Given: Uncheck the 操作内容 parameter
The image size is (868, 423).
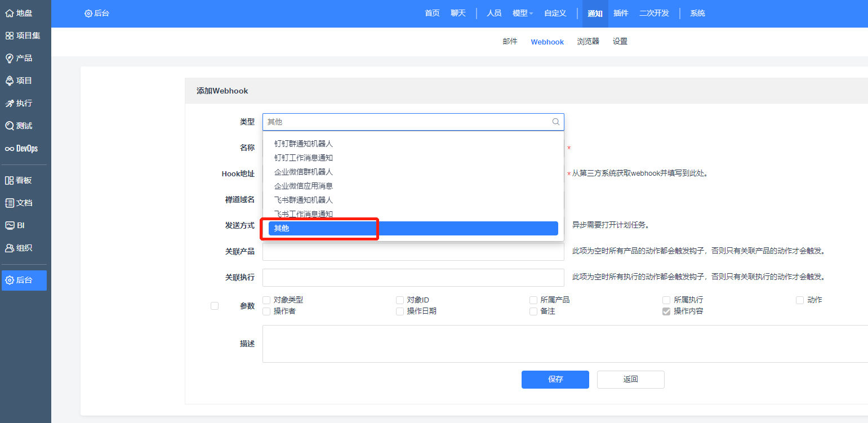Looking at the screenshot, I should (x=666, y=311).
